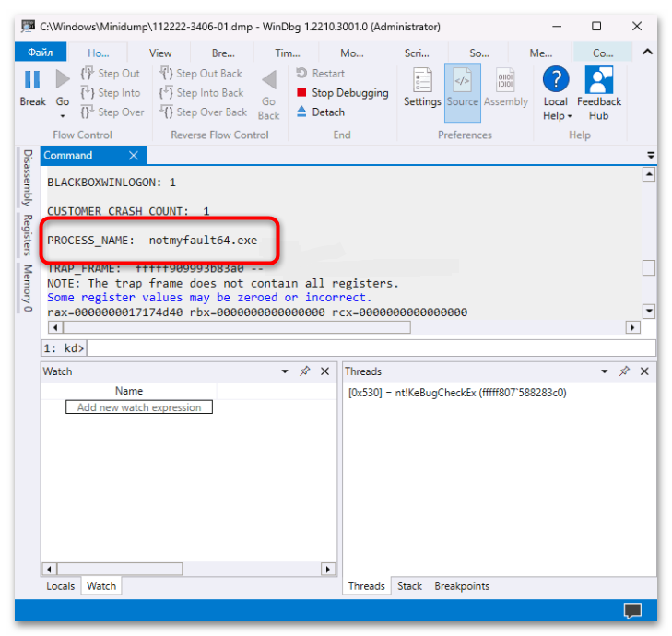The width and height of the screenshot is (672, 636).
Task: Select the Threads bottom tab
Action: [x=367, y=586]
